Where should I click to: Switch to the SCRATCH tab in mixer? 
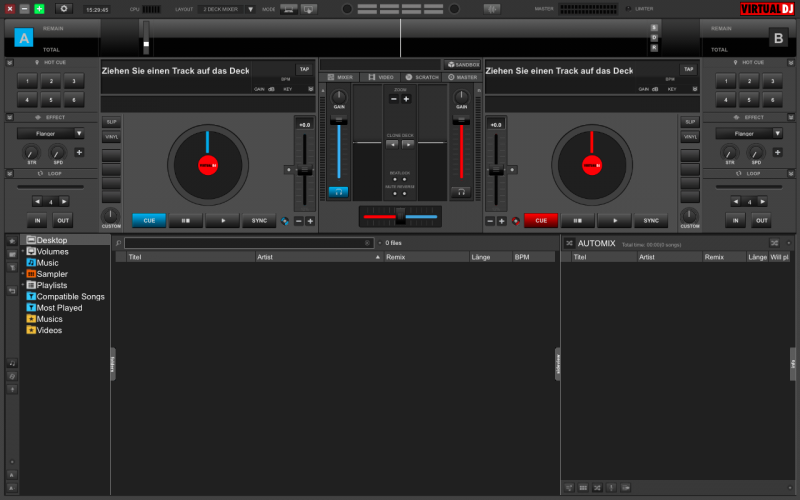pyautogui.click(x=421, y=77)
